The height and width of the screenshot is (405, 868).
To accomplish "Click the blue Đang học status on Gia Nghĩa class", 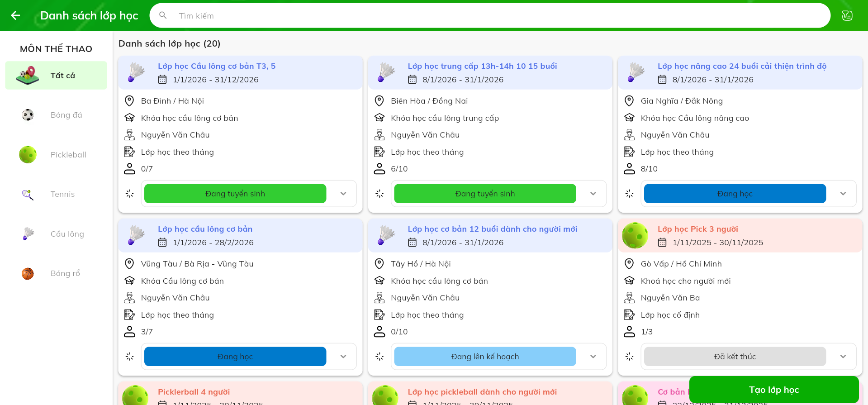I will point(735,194).
